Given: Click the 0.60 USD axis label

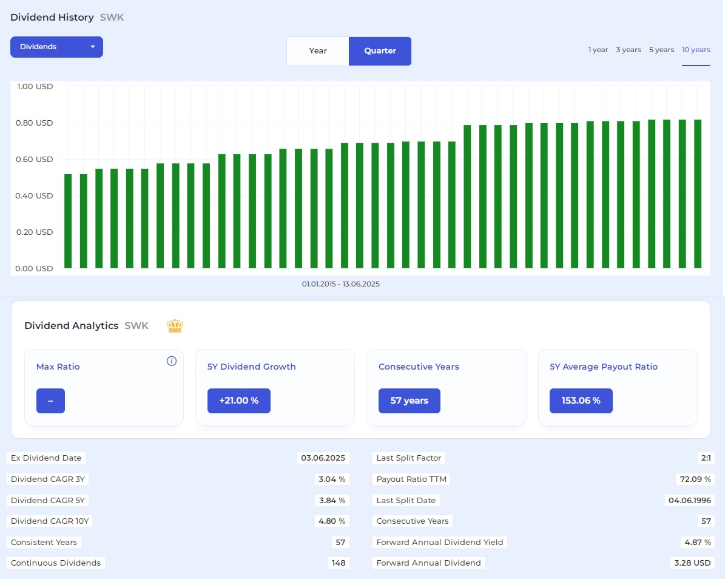Looking at the screenshot, I should coord(35,160).
